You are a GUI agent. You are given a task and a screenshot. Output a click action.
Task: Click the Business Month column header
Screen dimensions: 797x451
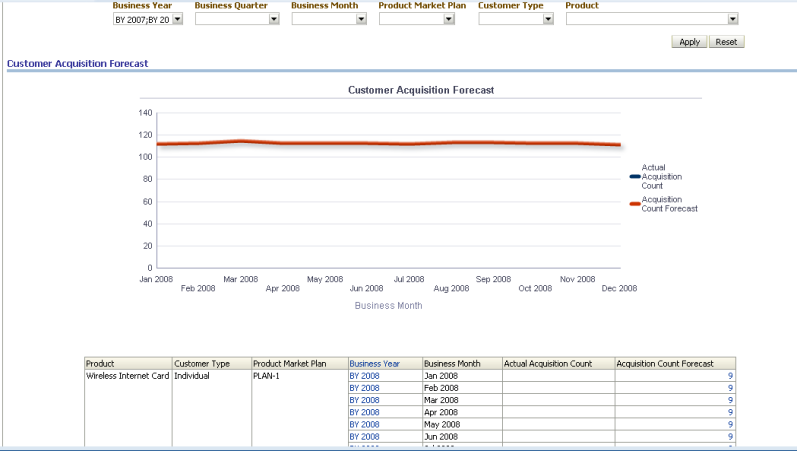pyautogui.click(x=463, y=364)
